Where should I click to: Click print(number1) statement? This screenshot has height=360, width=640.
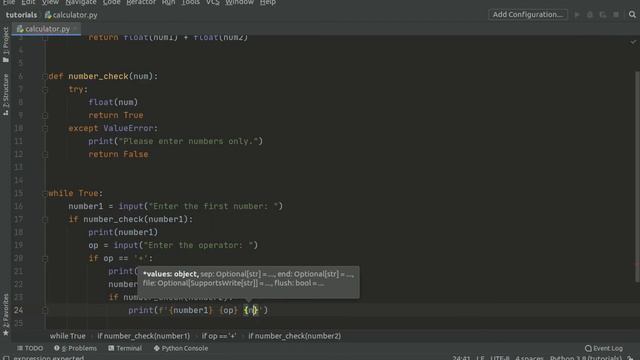pyautogui.click(x=123, y=232)
